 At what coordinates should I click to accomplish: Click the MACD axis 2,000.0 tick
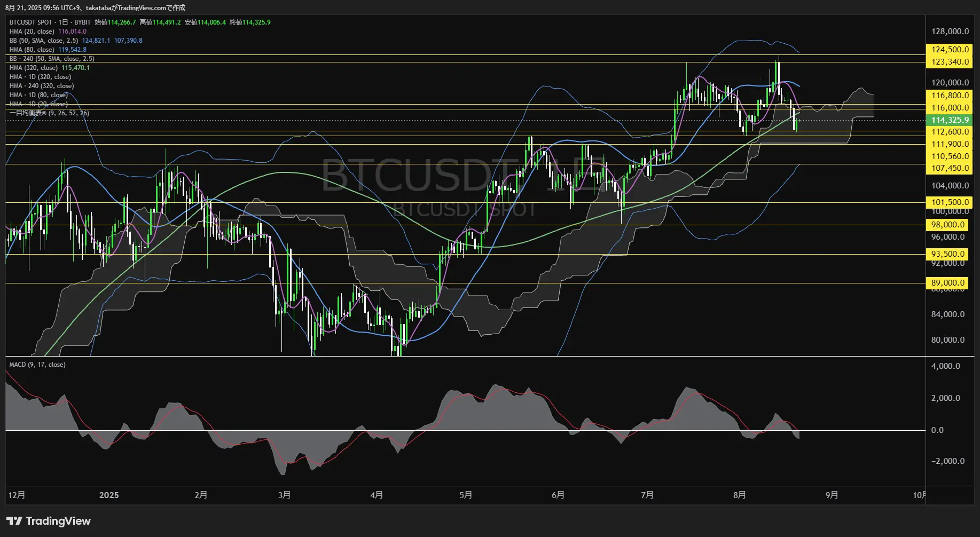tap(945, 398)
